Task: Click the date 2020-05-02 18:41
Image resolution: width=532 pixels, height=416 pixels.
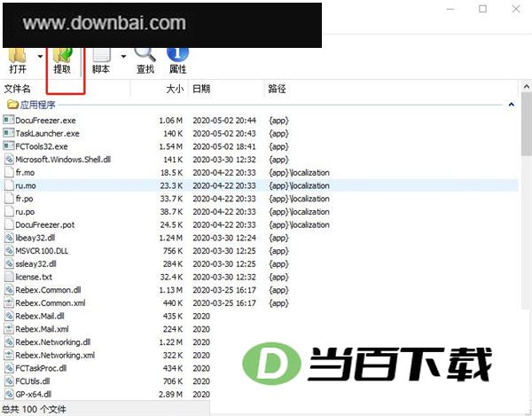Action: (x=224, y=146)
